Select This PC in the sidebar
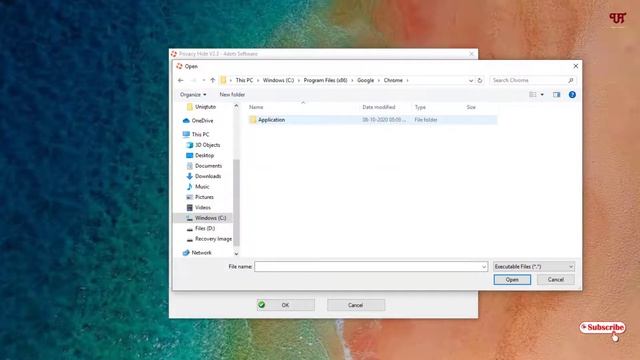640x360 pixels. point(200,134)
